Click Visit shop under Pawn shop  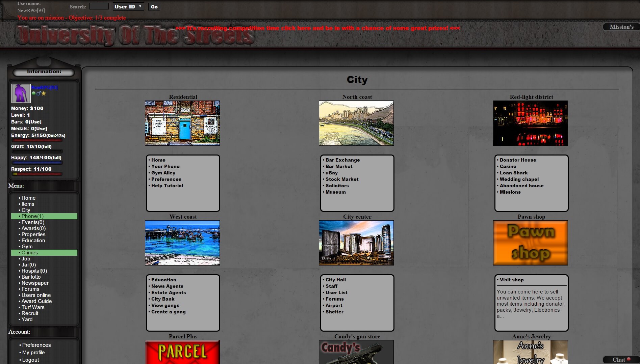point(512,280)
